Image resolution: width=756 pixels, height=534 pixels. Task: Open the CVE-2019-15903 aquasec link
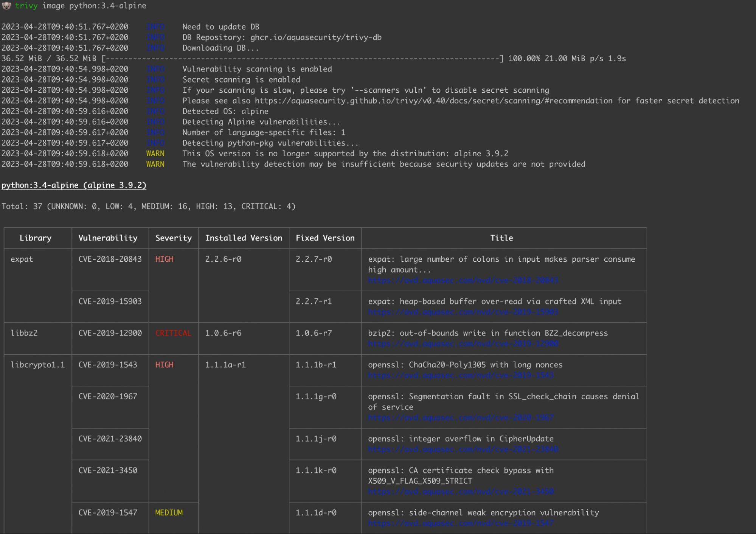pyautogui.click(x=463, y=312)
